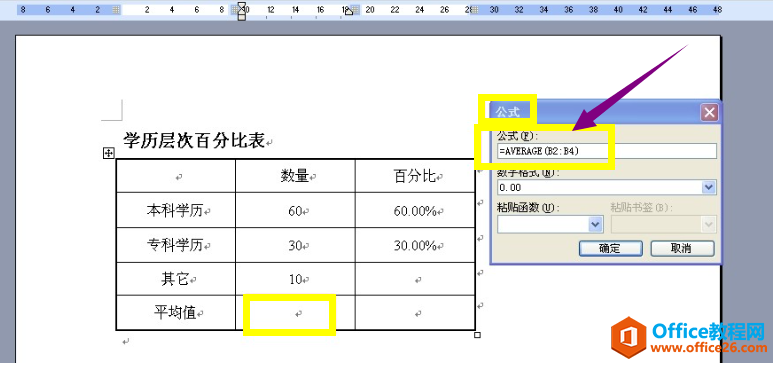Viewport: 774px width, 365px height.
Task: Click the 其它 cell
Action: pyautogui.click(x=176, y=279)
